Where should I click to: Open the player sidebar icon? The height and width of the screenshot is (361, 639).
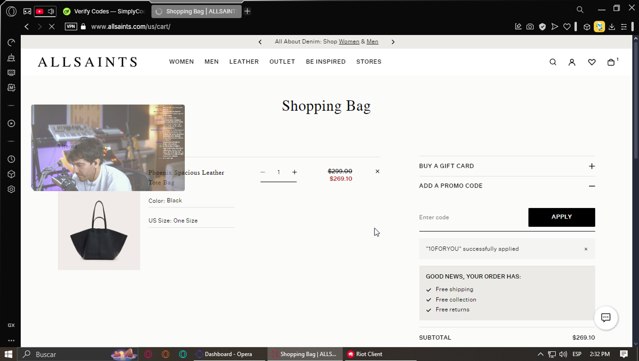coord(11,123)
